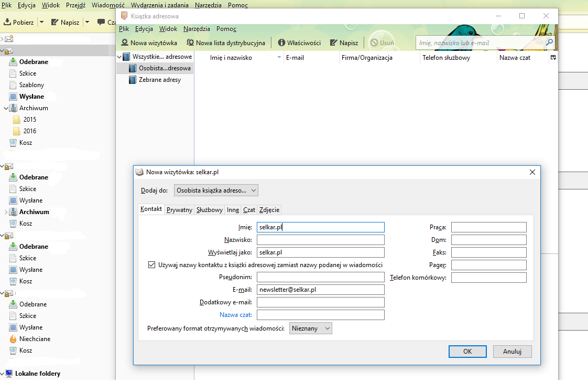Image resolution: width=588 pixels, height=382 pixels.
Task: Collapse the Wszystkie adresowe tree node
Action: [119, 57]
